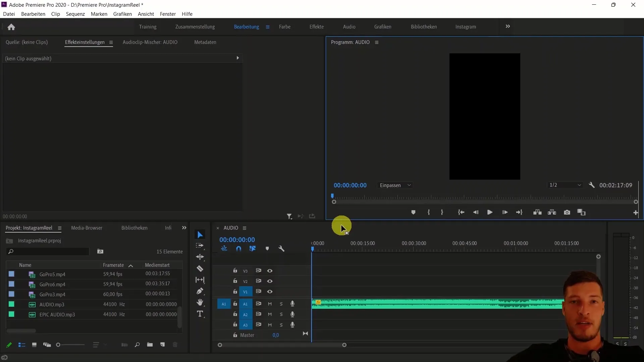Viewport: 644px width, 362px height.
Task: Open 1/2 playback resolution dropdown
Action: point(565,185)
